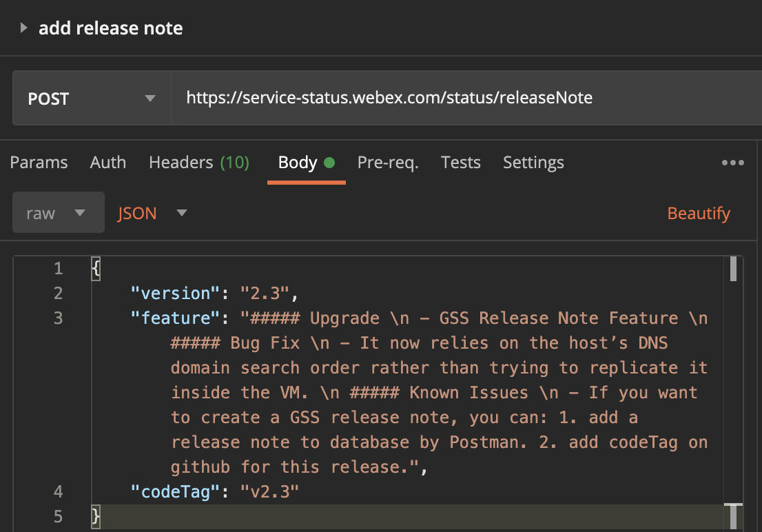Open the JSON format dropdown
762x532 pixels.
[x=152, y=213]
